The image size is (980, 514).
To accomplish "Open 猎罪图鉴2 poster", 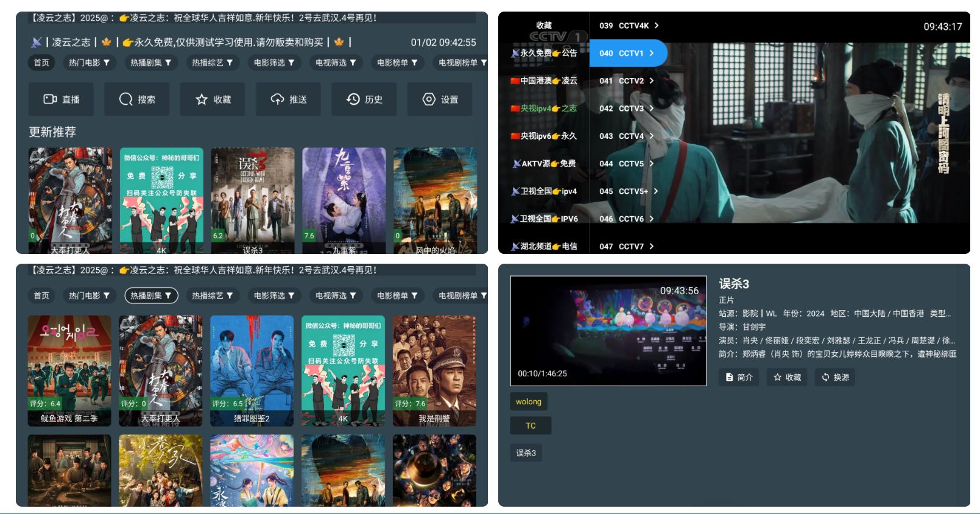I will tap(252, 370).
